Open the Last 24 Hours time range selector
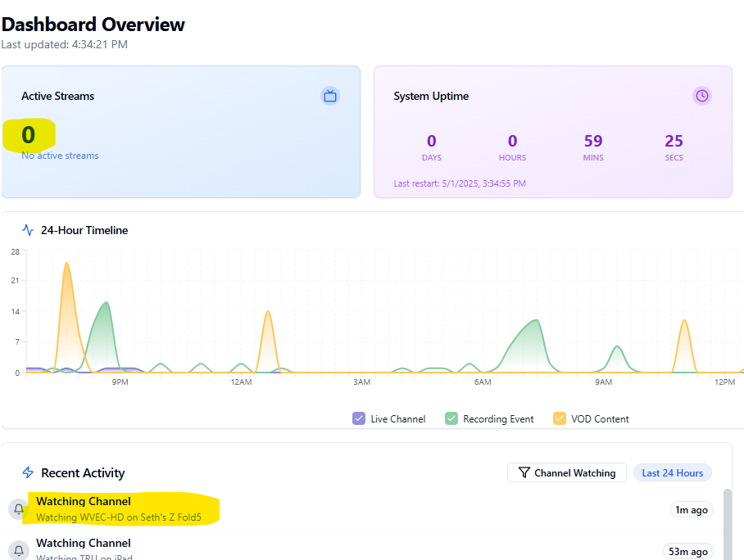The height and width of the screenshot is (560, 744). [672, 472]
